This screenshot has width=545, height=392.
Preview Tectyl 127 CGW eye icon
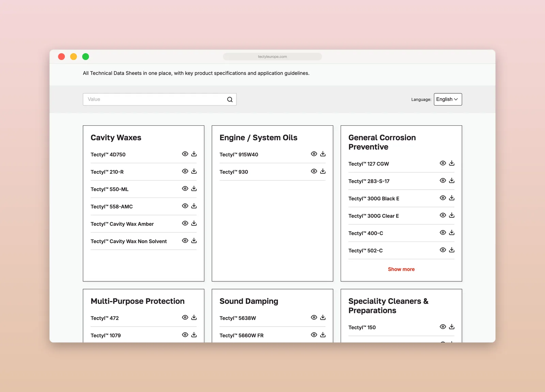(443, 163)
